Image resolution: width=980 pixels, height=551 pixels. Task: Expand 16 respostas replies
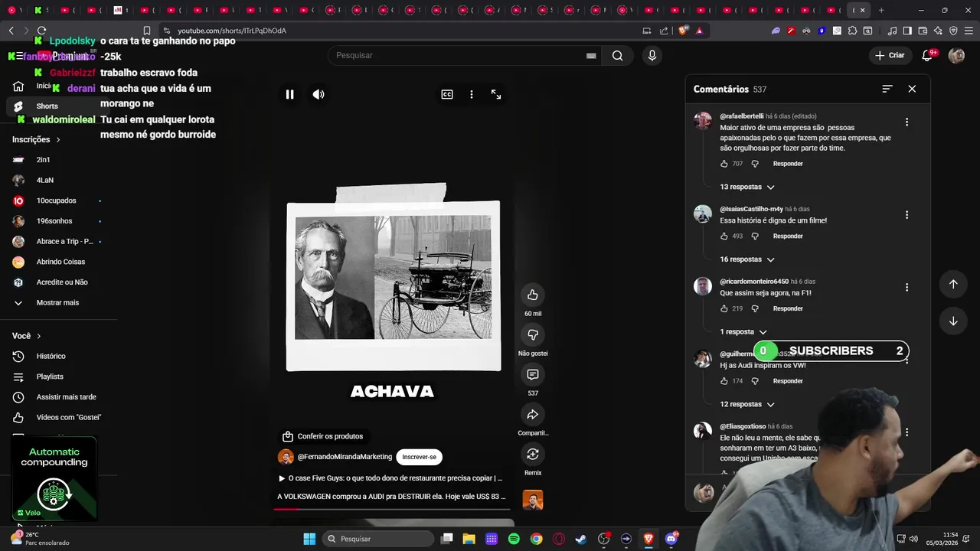747,259
